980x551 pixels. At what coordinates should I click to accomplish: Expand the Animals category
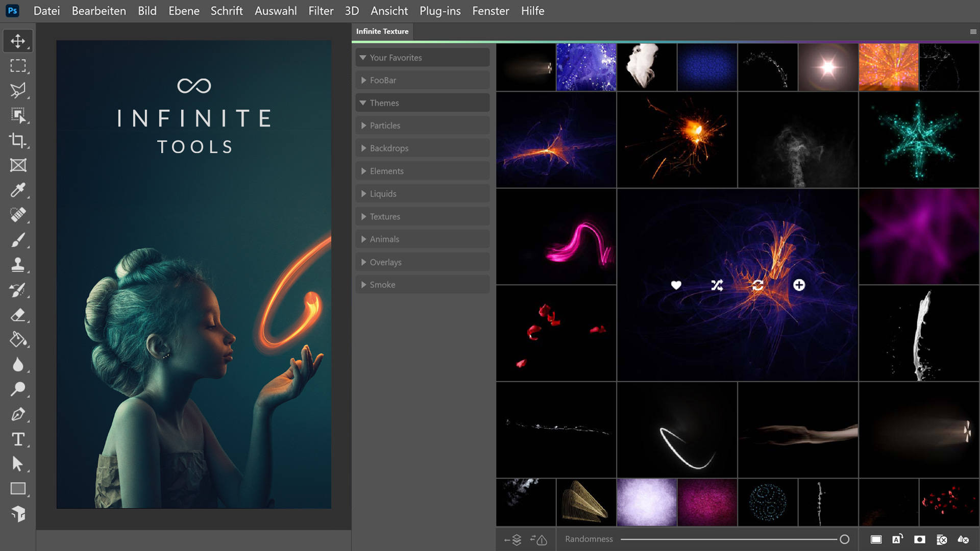coord(423,239)
